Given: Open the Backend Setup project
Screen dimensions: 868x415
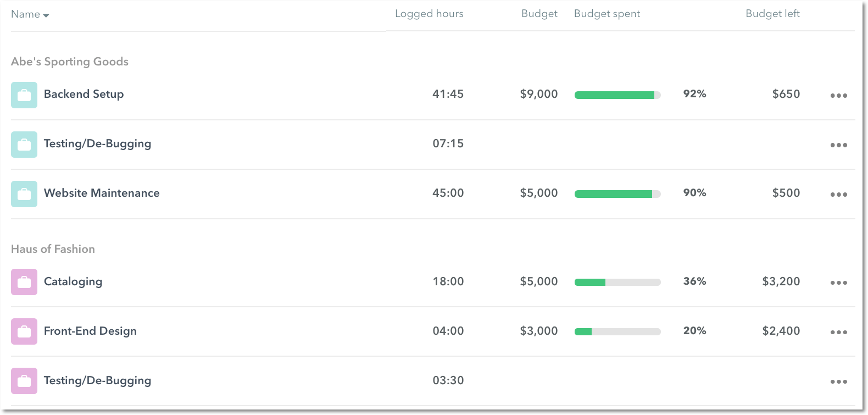Looking at the screenshot, I should (84, 94).
